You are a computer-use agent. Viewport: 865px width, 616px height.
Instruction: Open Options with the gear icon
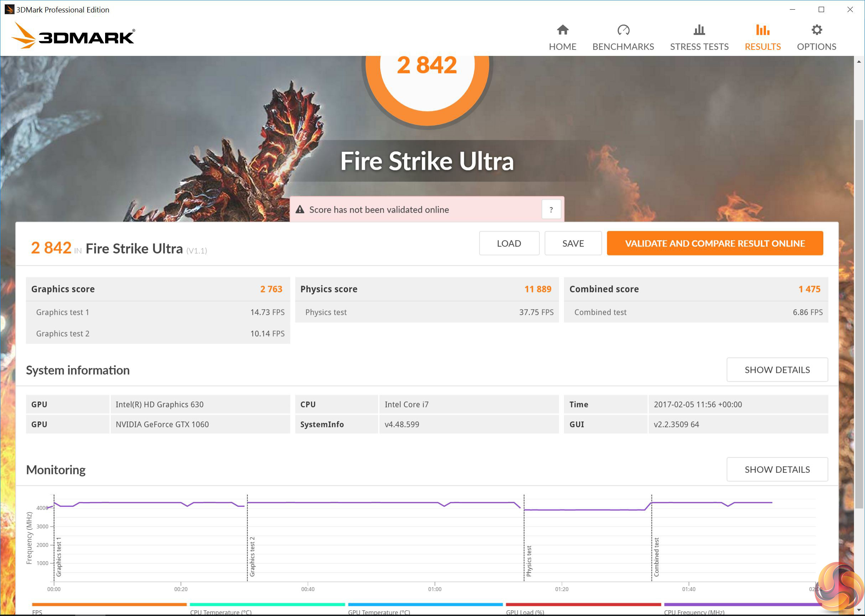[817, 30]
